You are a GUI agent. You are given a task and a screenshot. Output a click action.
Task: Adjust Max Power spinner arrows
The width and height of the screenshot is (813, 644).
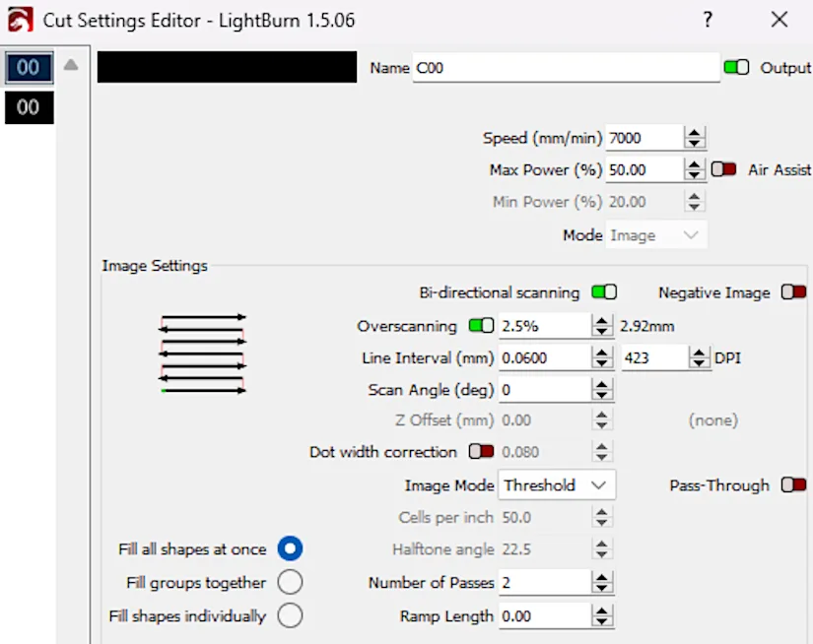click(x=695, y=170)
